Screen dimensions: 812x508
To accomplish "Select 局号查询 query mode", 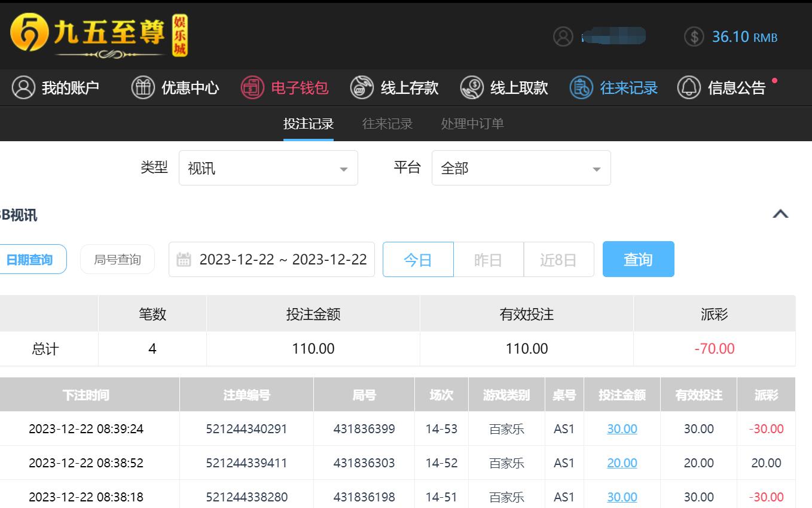I will click(117, 260).
